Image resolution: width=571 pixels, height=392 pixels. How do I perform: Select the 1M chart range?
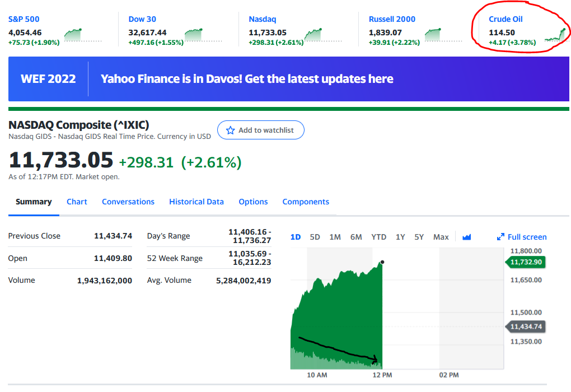tap(335, 237)
